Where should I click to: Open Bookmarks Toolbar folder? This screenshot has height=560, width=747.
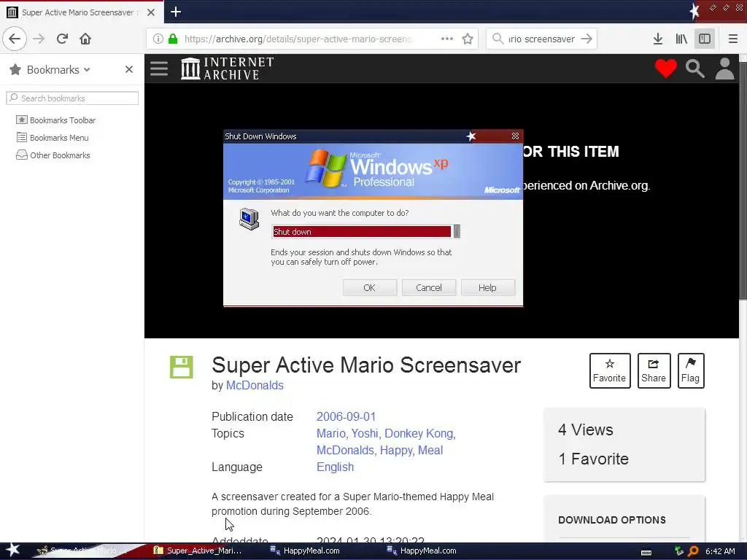pos(55,120)
